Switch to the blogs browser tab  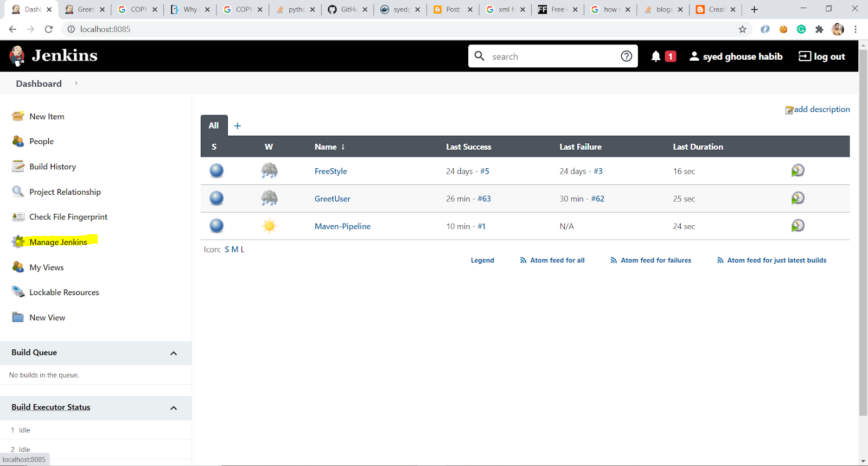click(x=663, y=9)
